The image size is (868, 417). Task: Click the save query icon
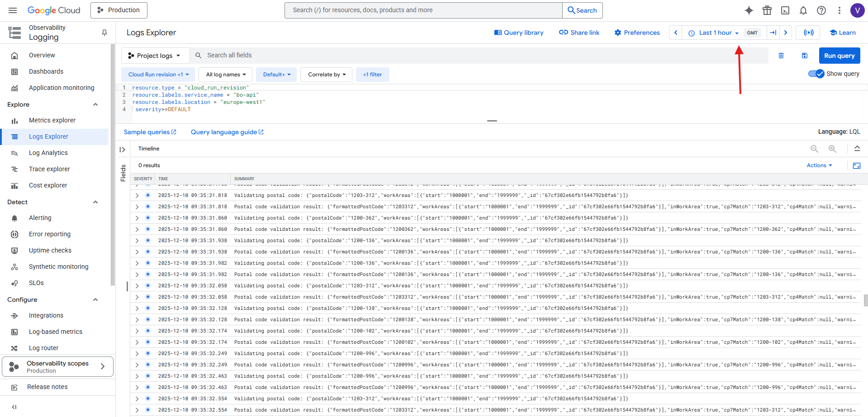click(x=805, y=56)
